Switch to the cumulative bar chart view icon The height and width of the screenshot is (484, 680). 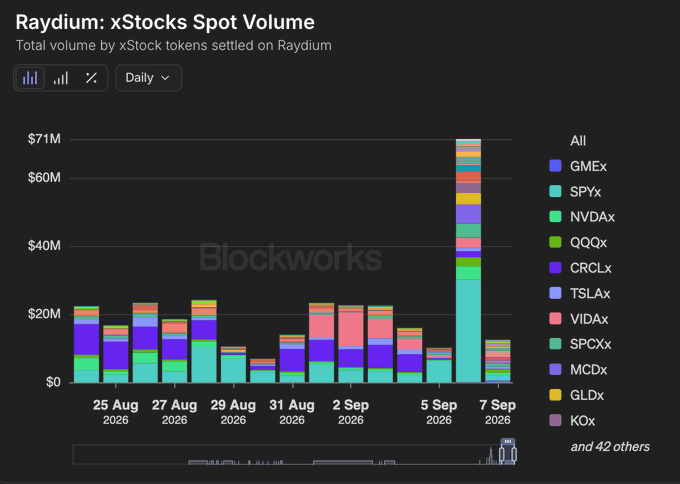pyautogui.click(x=61, y=78)
